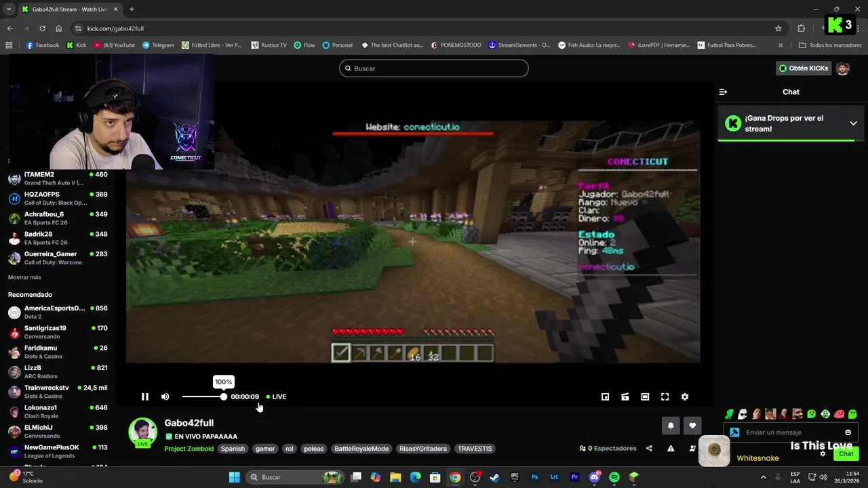Open chat identity badge icon
Screen dimensions: 868x488
pos(734,432)
